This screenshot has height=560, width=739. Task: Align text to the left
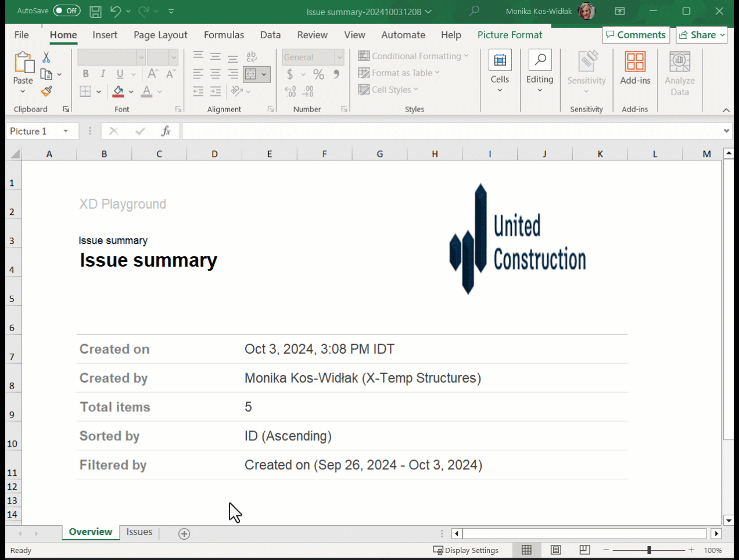pos(198,74)
